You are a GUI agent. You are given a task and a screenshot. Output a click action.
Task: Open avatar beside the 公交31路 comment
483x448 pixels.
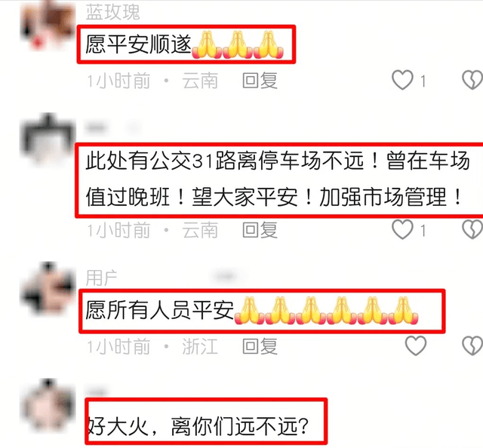[48, 139]
